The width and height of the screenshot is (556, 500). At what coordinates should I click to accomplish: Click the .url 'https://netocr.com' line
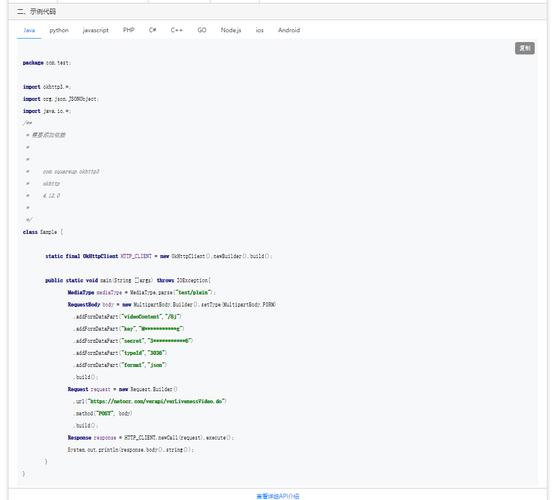click(x=150, y=401)
